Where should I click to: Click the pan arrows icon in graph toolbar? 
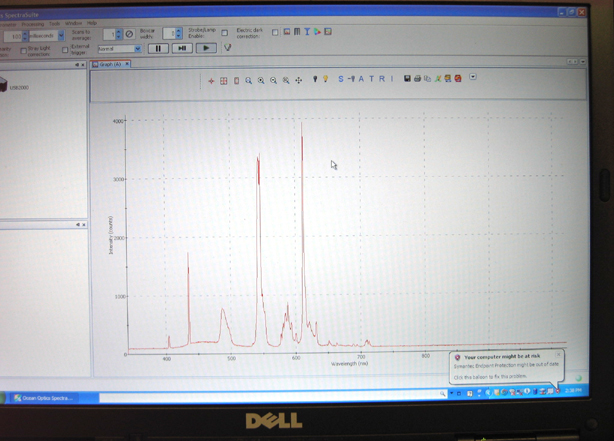point(298,80)
